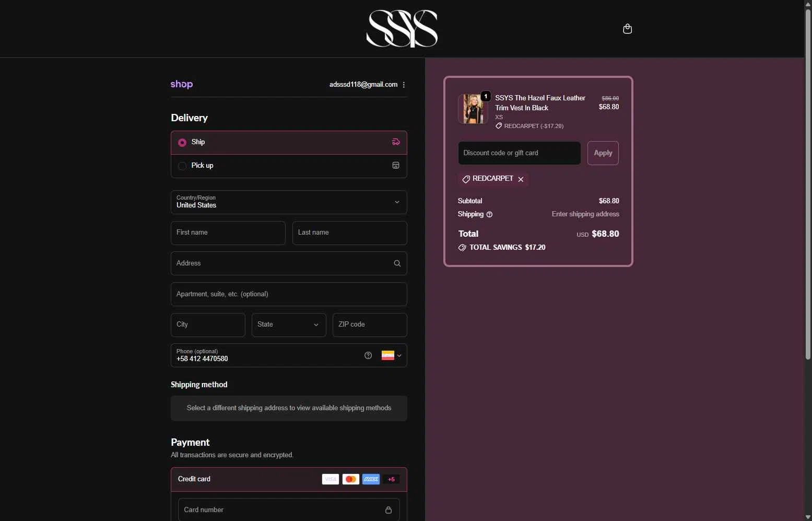Click the SSYS logo in header
812x521 pixels.
tap(402, 28)
